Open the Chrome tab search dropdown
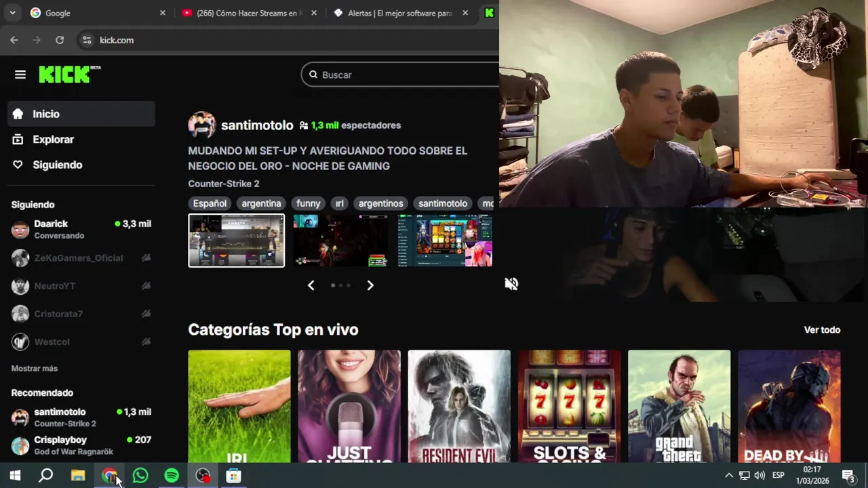The height and width of the screenshot is (488, 868). (x=12, y=13)
